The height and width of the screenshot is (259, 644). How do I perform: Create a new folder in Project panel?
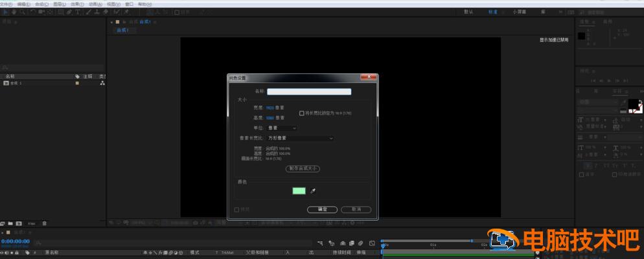10,223
